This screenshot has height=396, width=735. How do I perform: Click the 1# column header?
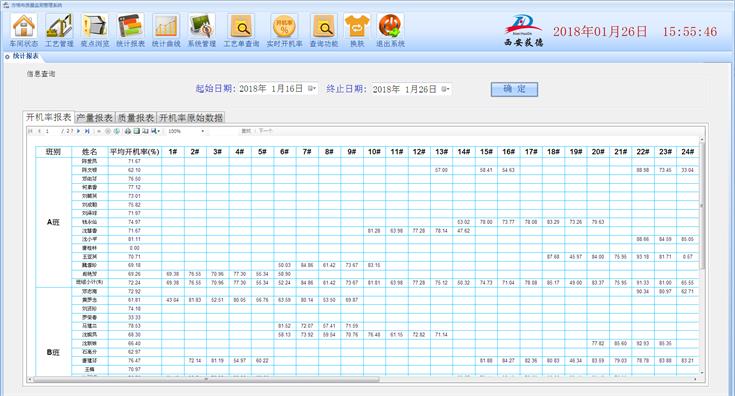(x=173, y=152)
